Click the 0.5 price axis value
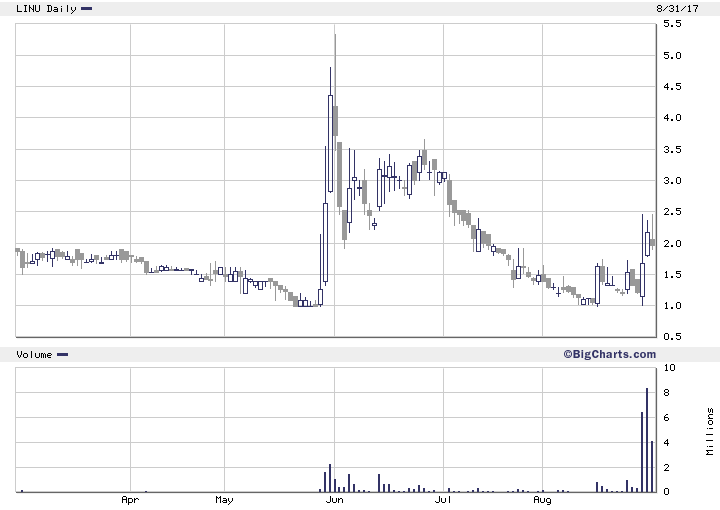The image size is (720, 510). 672,337
